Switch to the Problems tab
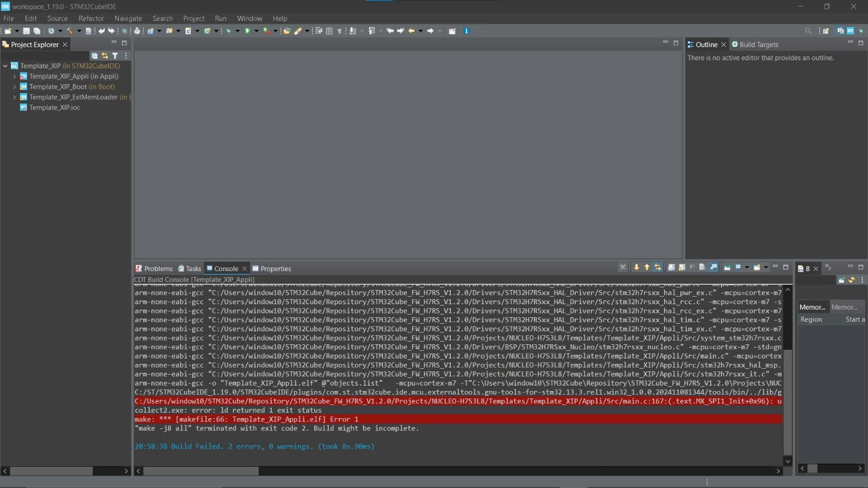868x488 pixels. click(154, 268)
